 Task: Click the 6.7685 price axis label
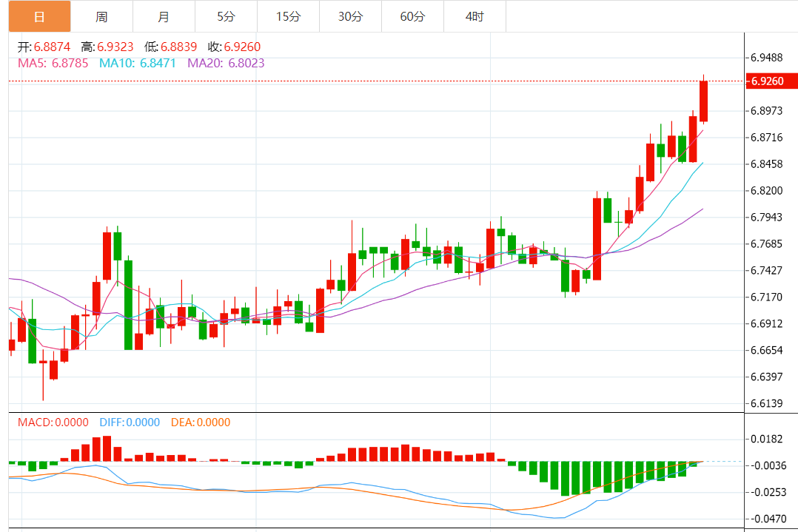tap(766, 243)
